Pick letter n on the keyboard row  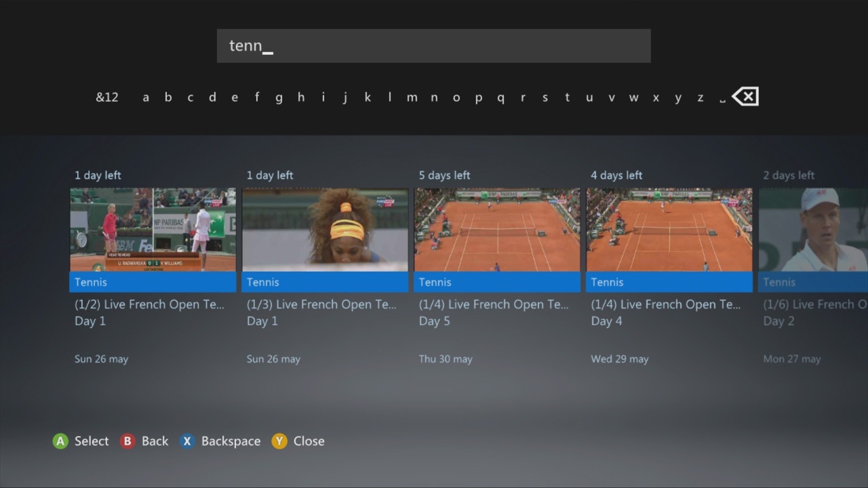pos(434,98)
